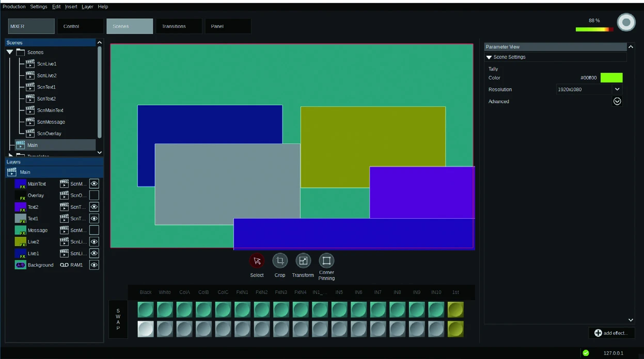The width and height of the screenshot is (644, 359).
Task: Click the add effect button
Action: point(611,333)
